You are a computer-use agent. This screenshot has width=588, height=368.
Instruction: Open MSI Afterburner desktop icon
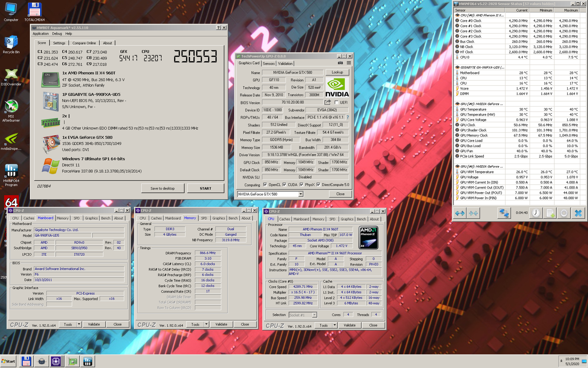(11, 111)
